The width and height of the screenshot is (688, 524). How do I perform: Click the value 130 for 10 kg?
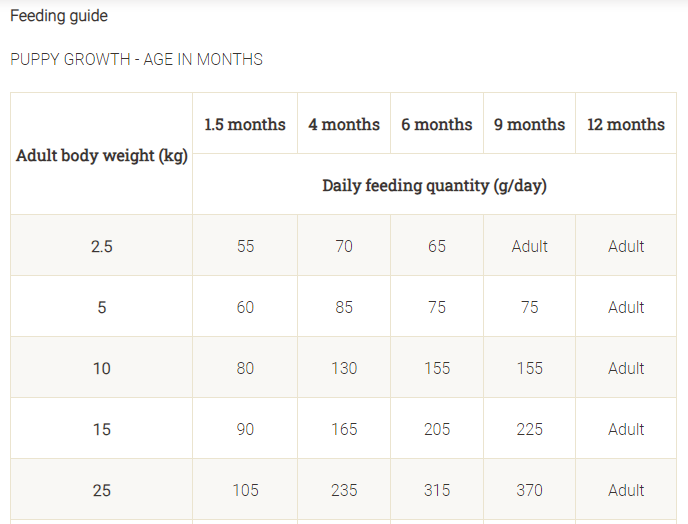[344, 368]
